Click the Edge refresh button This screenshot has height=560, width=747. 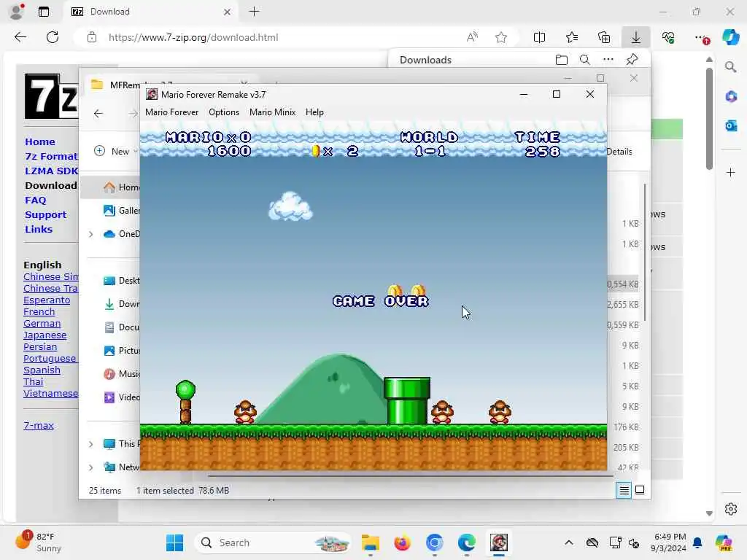[53, 37]
